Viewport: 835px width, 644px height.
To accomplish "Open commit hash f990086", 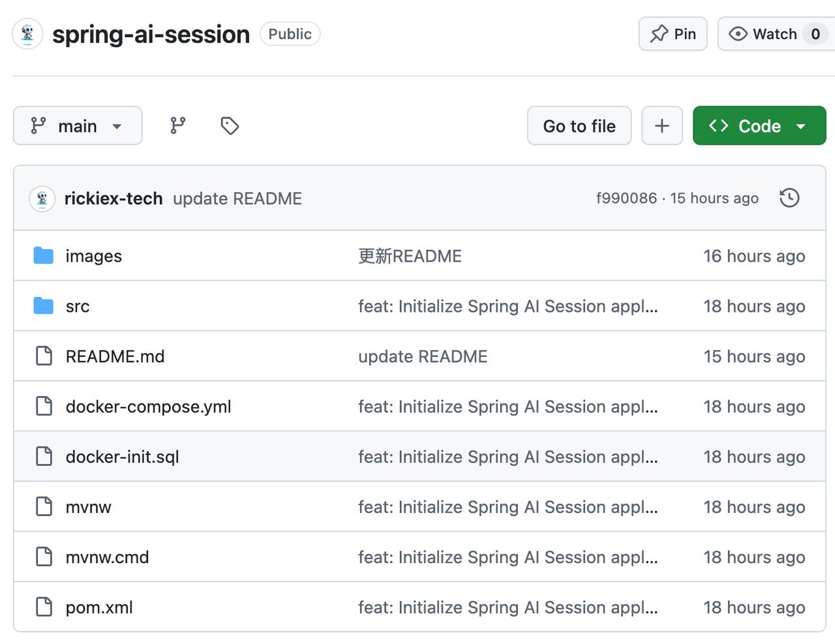I will [626, 198].
